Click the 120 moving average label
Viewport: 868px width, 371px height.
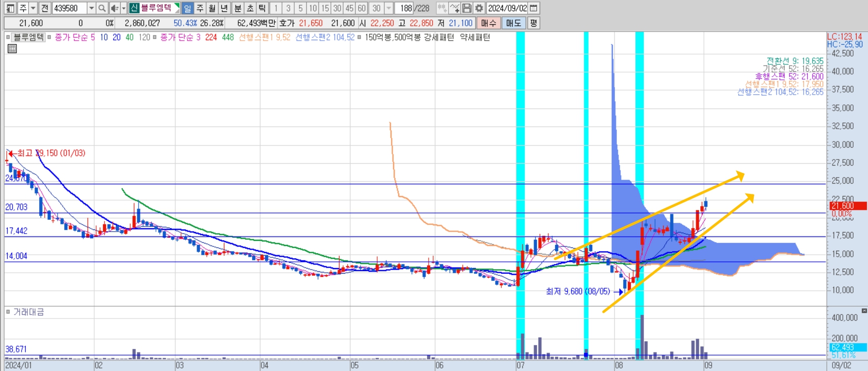point(145,37)
